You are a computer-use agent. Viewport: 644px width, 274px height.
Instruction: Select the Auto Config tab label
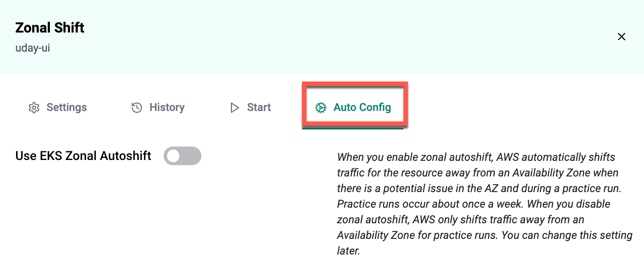362,108
